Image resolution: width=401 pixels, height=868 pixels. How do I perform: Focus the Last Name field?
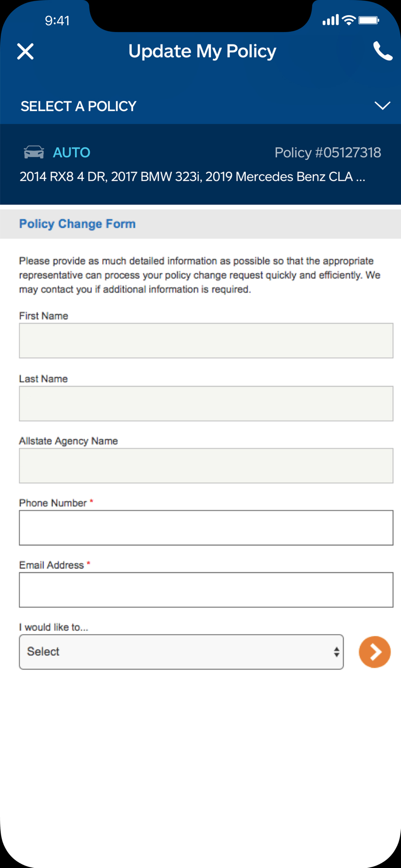(x=206, y=404)
